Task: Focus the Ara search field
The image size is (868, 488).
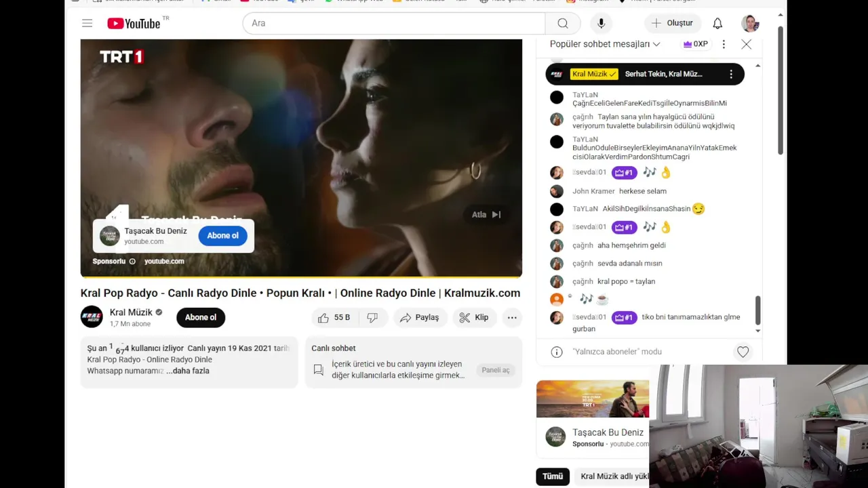Action: click(394, 23)
